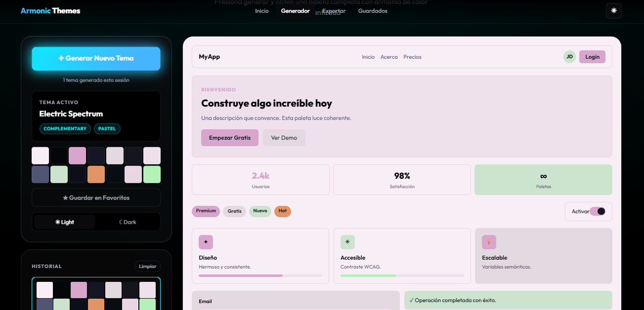The image size is (644, 310).
Task: Click the 1 tema generado esta sesión text
Action: pos(96,80)
